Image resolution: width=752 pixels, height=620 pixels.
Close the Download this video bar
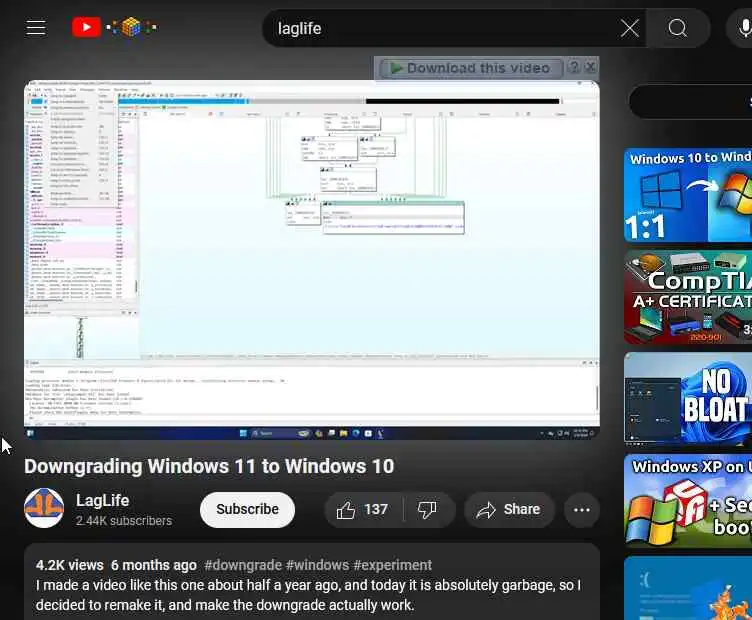point(590,67)
